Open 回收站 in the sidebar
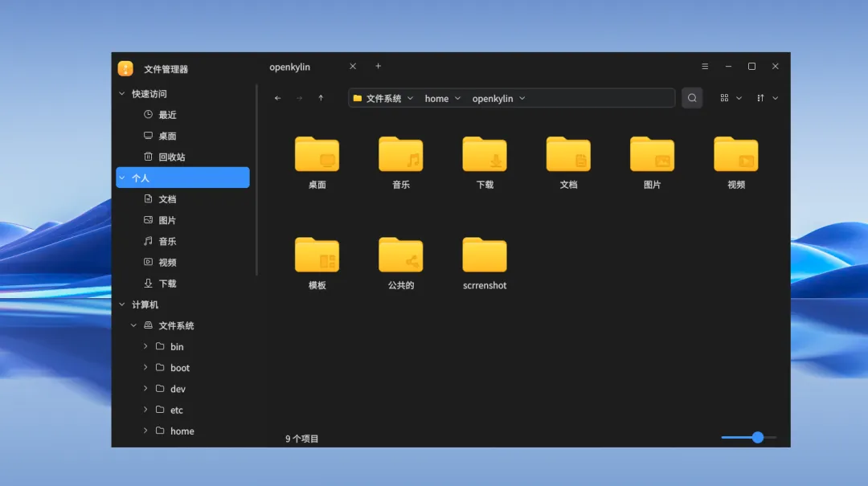Screen dimensions: 868x486 [x=172, y=157]
